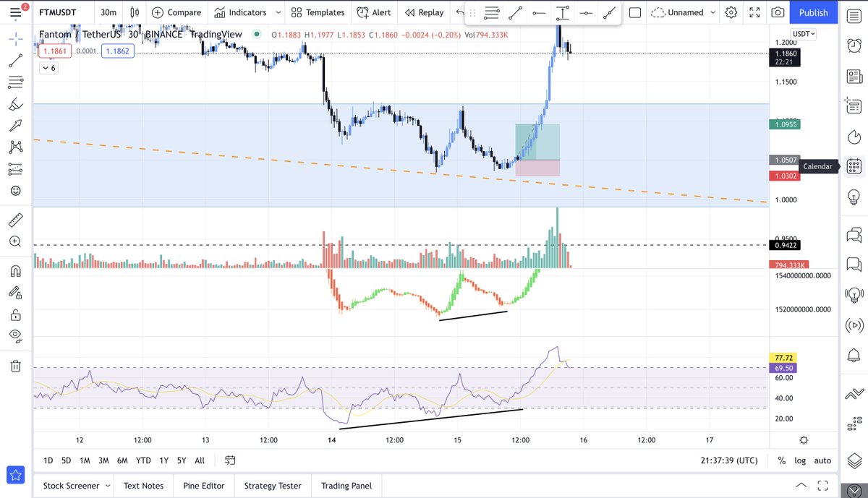Open the private chat panel

(x=853, y=265)
